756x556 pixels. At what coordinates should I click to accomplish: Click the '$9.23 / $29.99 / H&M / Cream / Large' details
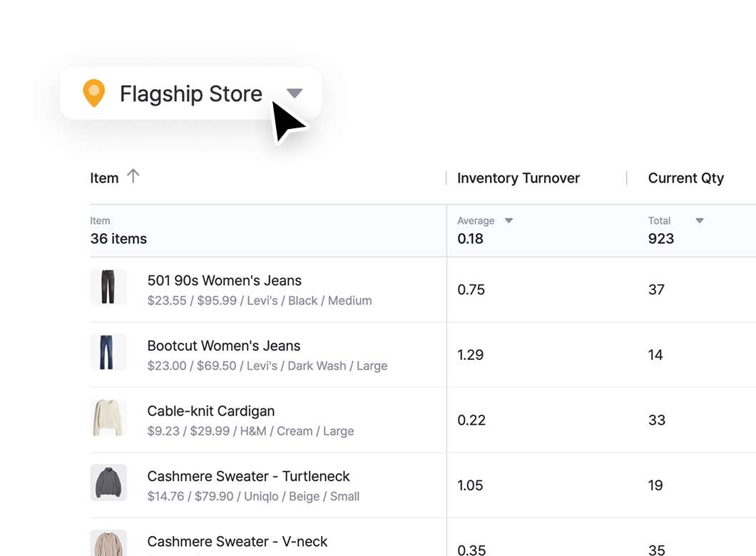tap(251, 431)
